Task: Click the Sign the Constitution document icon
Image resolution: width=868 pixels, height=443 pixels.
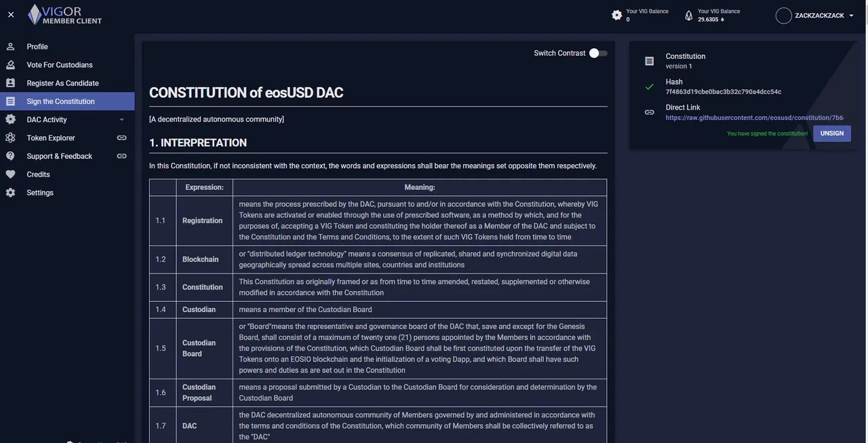Action: [10, 101]
